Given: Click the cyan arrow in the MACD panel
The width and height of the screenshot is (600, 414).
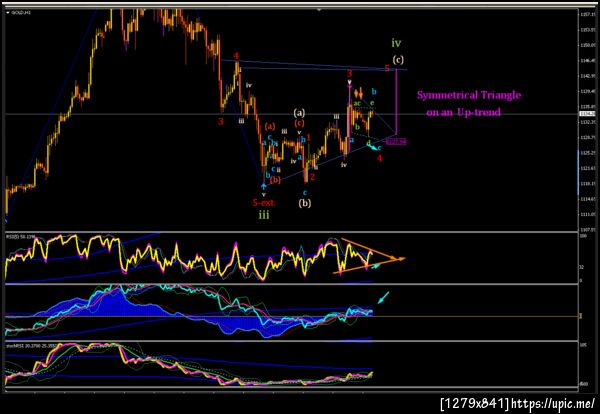Looking at the screenshot, I should [383, 298].
